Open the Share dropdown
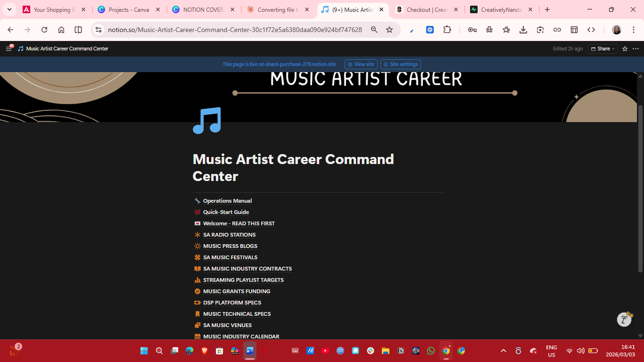Screen dimensions: 644x362 603,49
